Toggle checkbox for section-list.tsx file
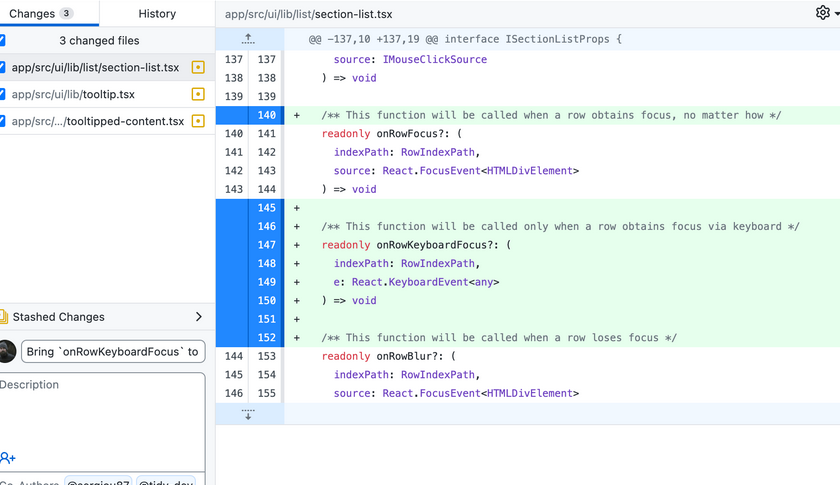Image resolution: width=840 pixels, height=485 pixels. coord(2,68)
